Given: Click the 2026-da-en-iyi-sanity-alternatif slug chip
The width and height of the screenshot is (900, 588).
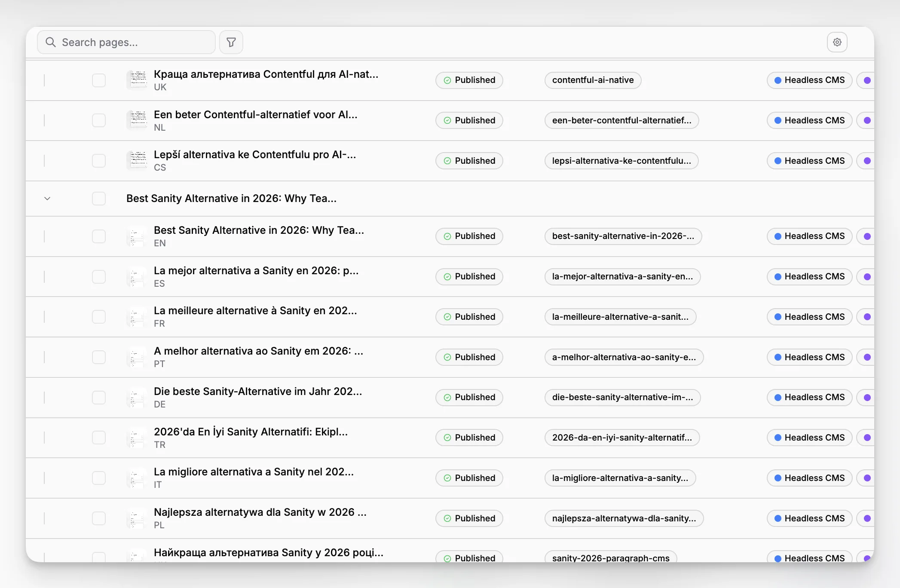Looking at the screenshot, I should [x=622, y=438].
